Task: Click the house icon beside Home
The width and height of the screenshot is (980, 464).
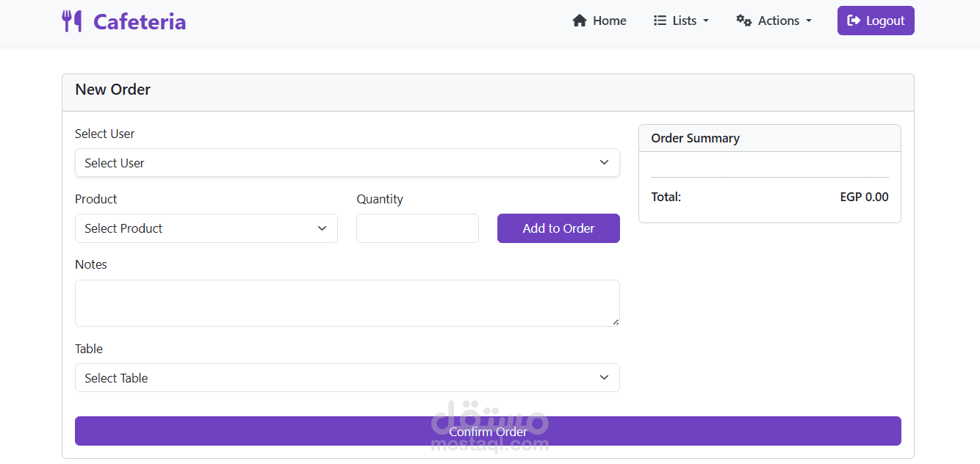Action: pyautogui.click(x=580, y=21)
